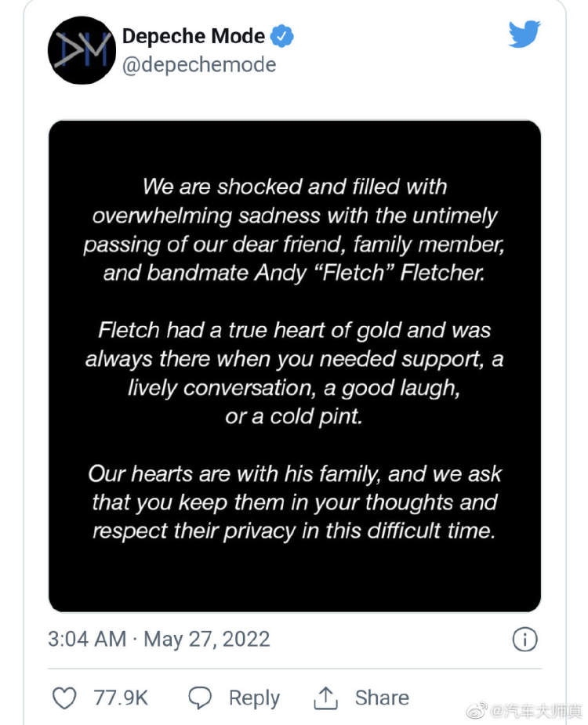Open the Depeche Mode DM profile avatar
The height and width of the screenshot is (725, 588).
tap(82, 50)
